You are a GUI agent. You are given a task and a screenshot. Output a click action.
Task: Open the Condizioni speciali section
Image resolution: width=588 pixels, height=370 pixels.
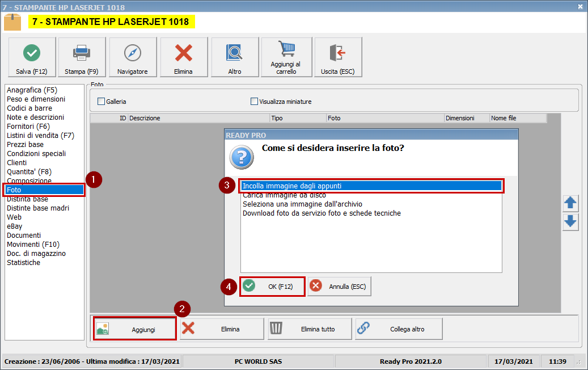(x=36, y=153)
